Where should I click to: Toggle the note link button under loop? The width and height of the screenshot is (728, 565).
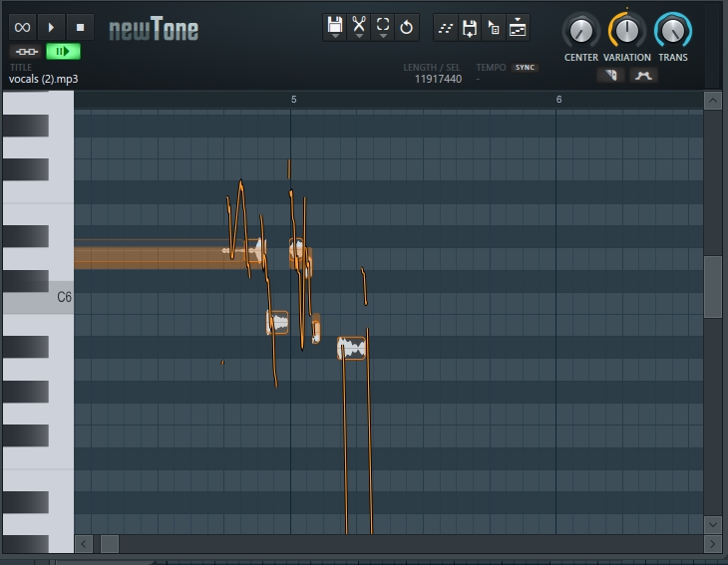coord(27,52)
